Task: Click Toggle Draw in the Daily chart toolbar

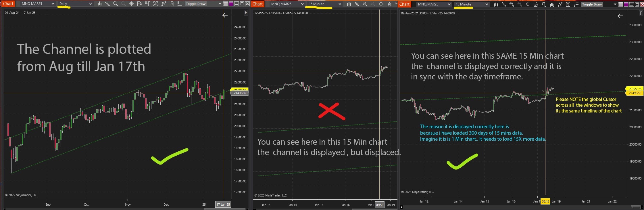Action: click(x=196, y=4)
